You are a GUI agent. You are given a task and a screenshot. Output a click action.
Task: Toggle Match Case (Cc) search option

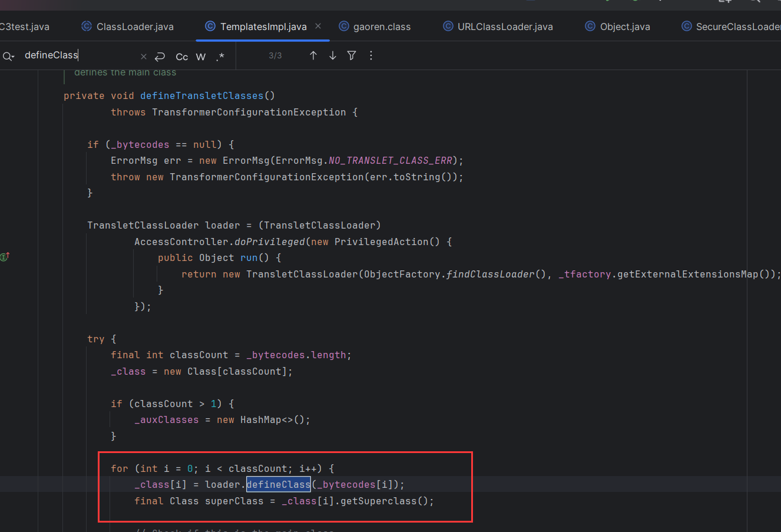(x=182, y=57)
